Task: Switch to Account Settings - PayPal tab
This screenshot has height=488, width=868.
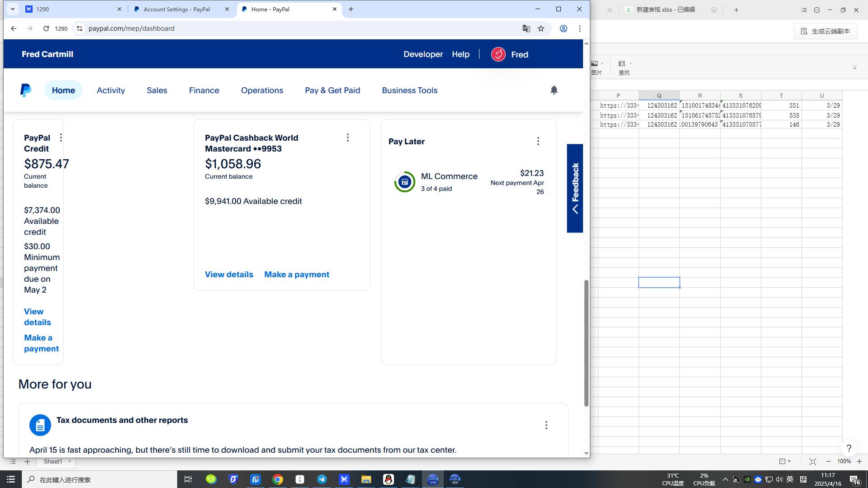Action: click(176, 9)
